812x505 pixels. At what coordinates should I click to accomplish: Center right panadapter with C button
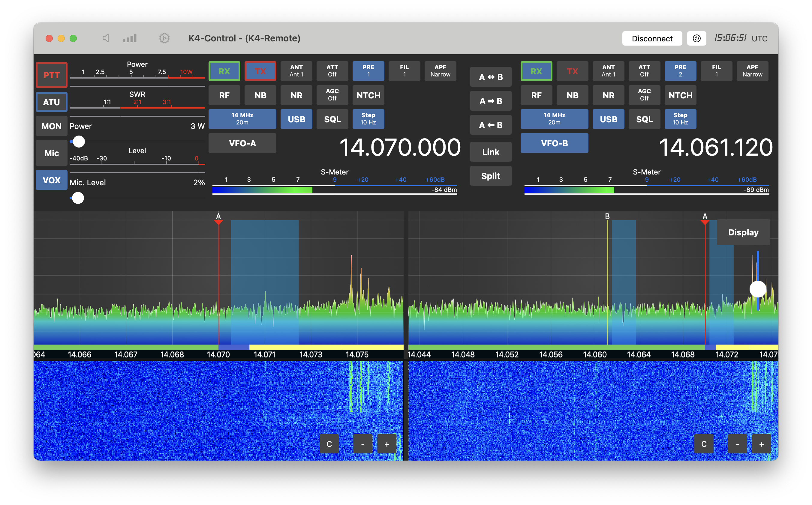pyautogui.click(x=704, y=444)
